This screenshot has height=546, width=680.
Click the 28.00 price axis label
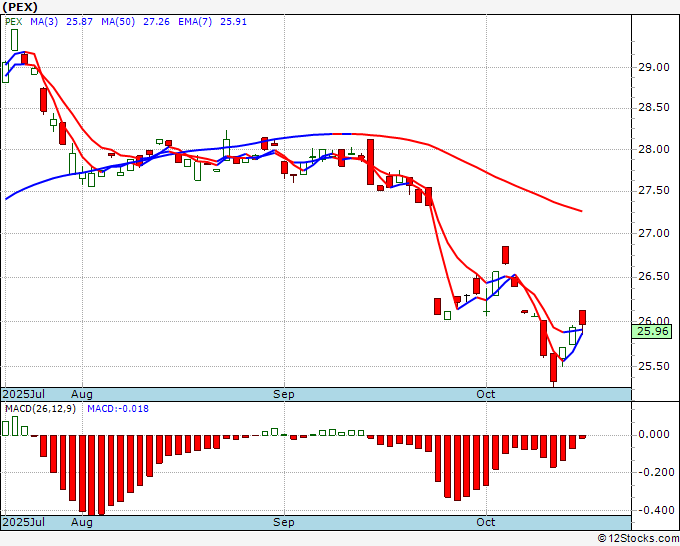[654, 149]
